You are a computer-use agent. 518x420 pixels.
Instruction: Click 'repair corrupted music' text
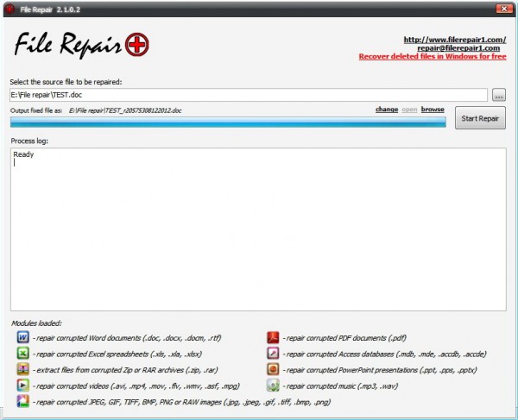pos(340,386)
